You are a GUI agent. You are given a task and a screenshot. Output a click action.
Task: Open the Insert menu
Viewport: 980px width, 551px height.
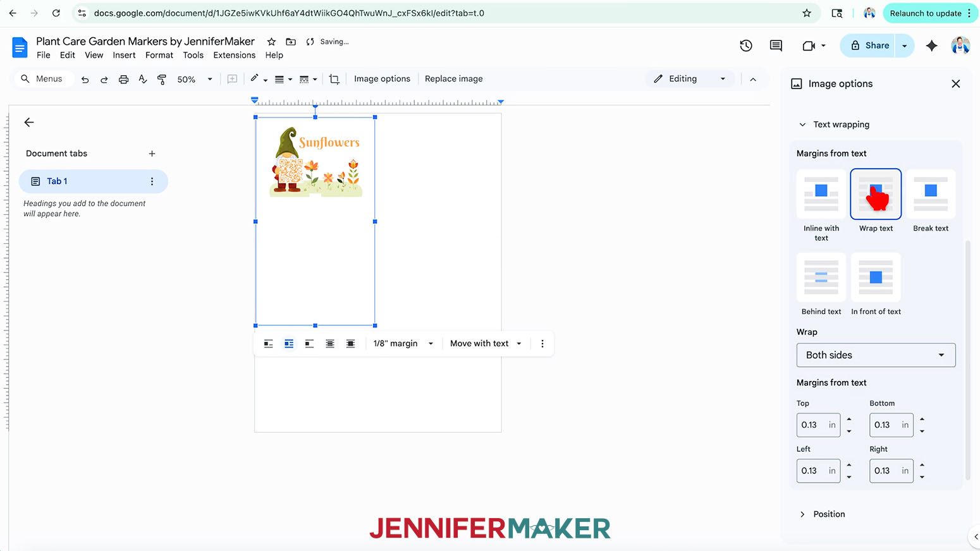point(124,55)
